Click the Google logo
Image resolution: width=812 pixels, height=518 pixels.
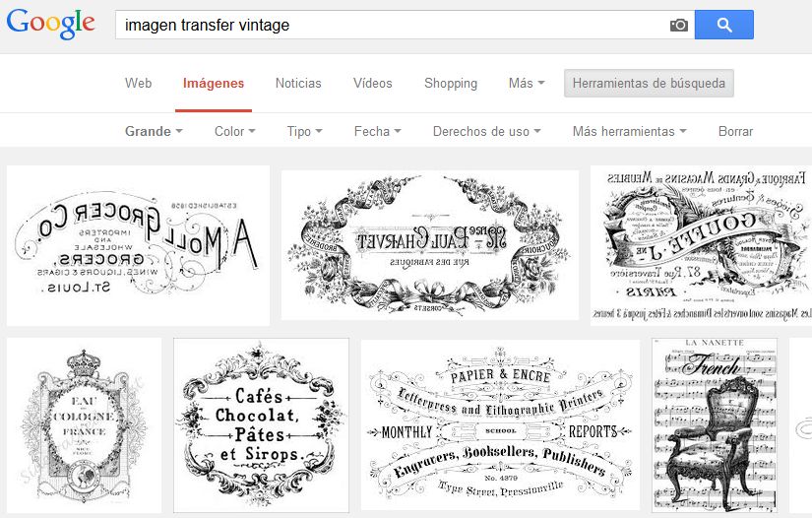point(51,24)
